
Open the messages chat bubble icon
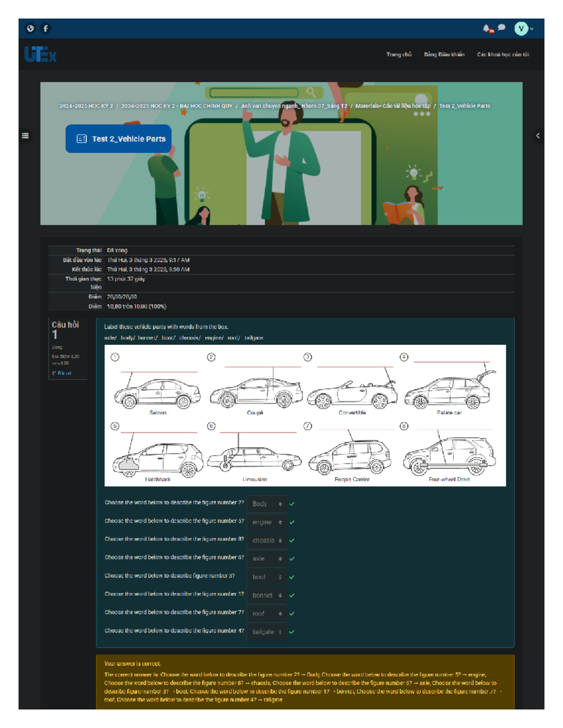(502, 28)
